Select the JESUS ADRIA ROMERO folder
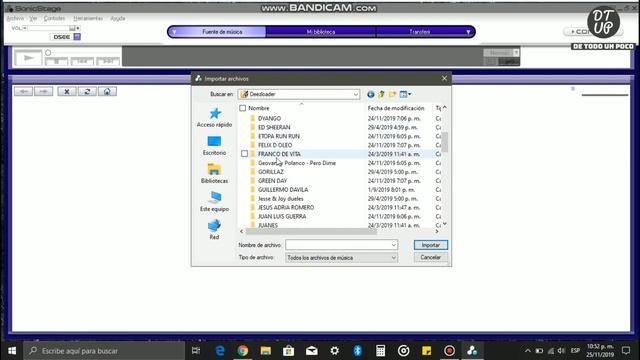 pos(286,207)
